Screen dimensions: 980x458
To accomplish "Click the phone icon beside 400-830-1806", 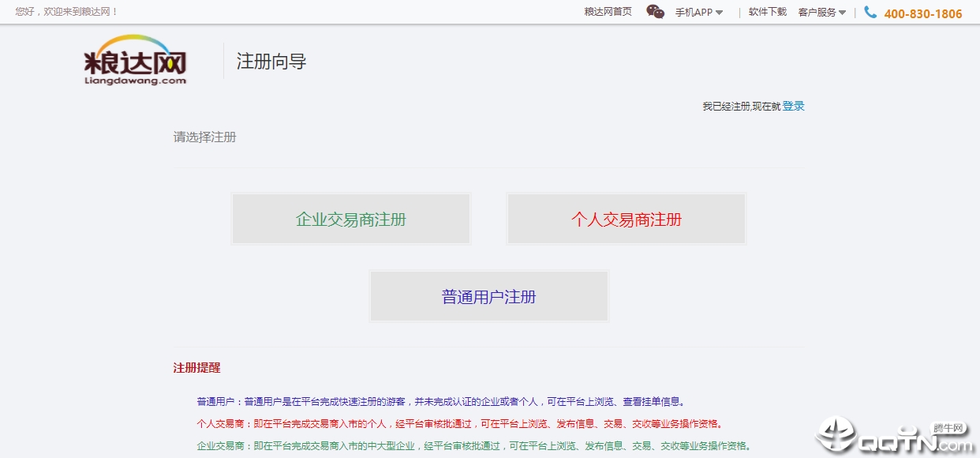I will (870, 12).
